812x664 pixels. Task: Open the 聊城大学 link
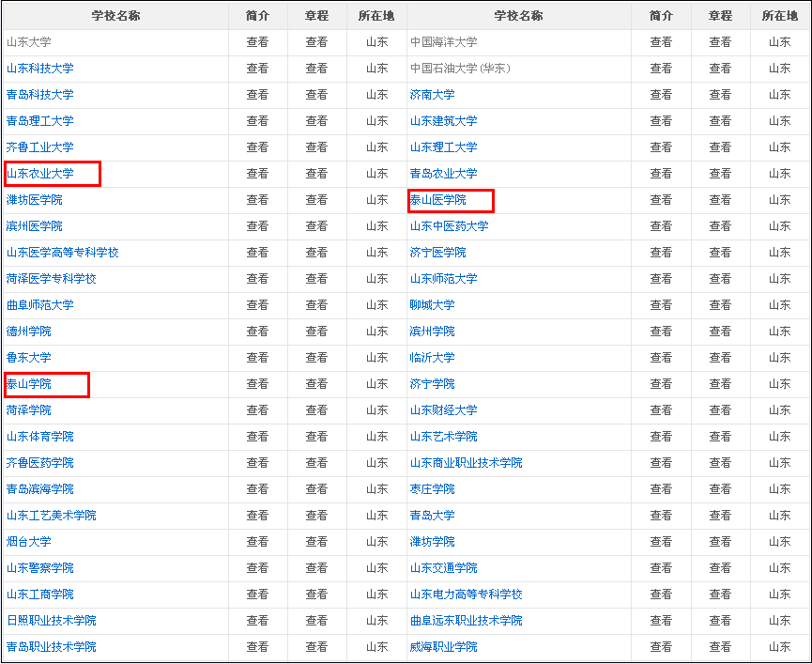click(x=433, y=305)
